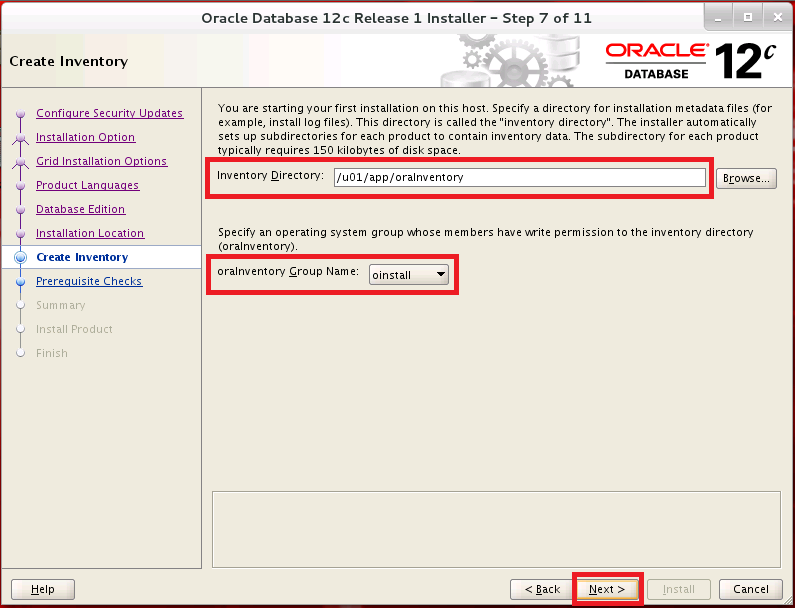Click the Create Inventory step bullet icon
Image resolution: width=796 pixels, height=608 pixels.
pos(20,257)
